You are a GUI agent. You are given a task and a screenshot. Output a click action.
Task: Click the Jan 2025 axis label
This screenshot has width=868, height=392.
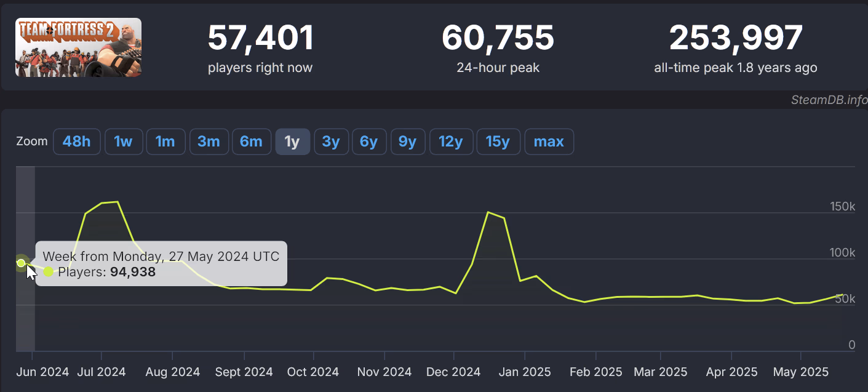coord(525,372)
